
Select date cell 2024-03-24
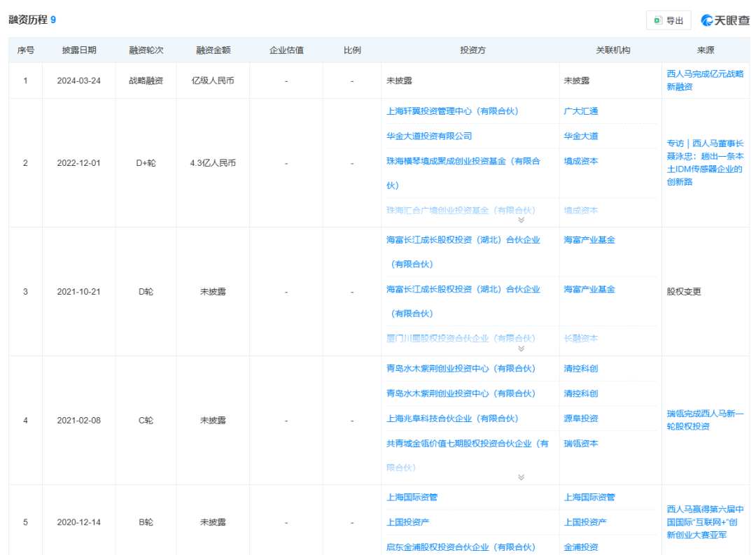tap(79, 80)
